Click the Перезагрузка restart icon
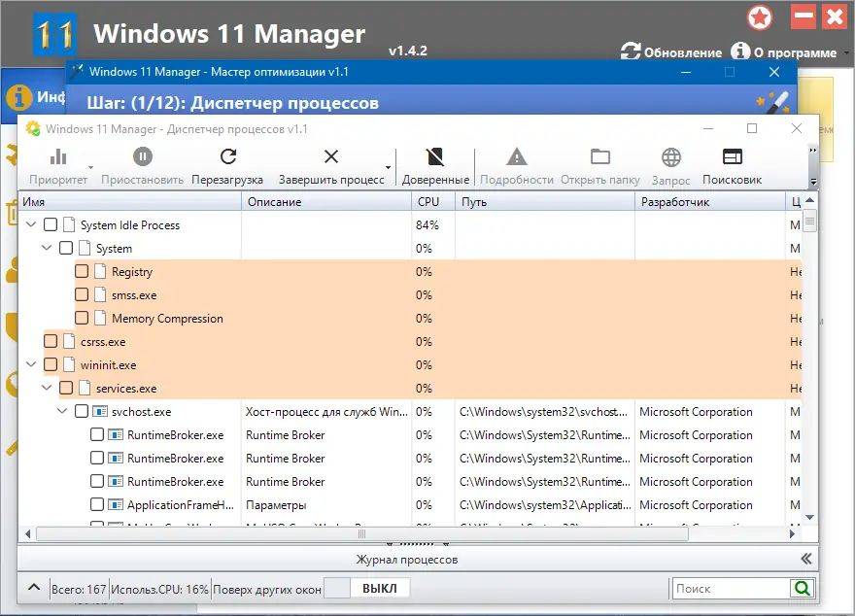 [229, 156]
